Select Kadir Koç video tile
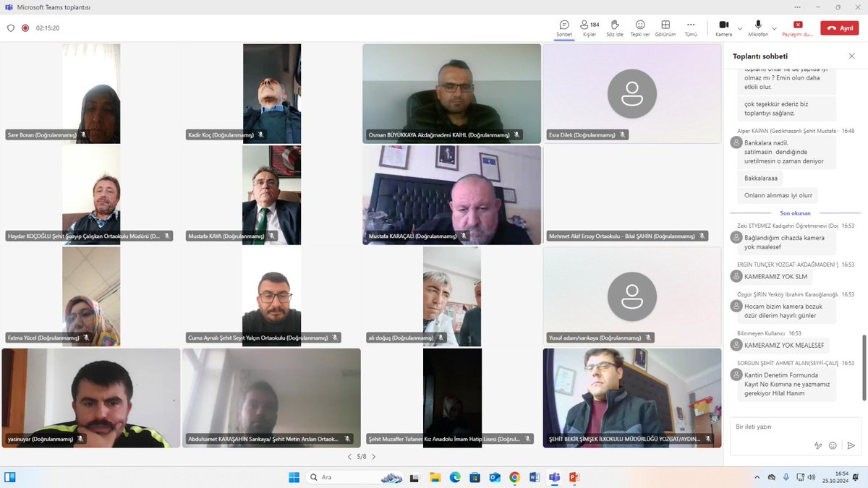 pos(271,93)
